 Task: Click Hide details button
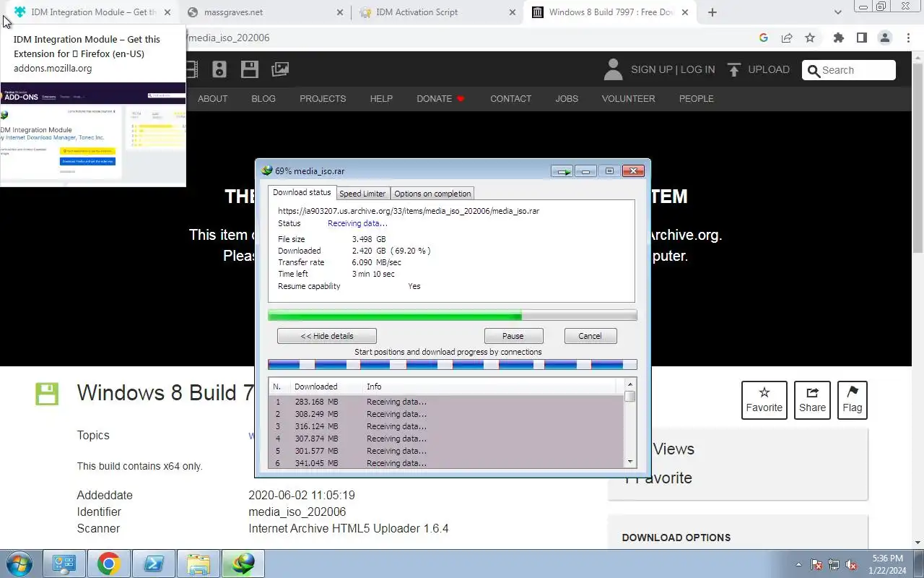click(327, 336)
